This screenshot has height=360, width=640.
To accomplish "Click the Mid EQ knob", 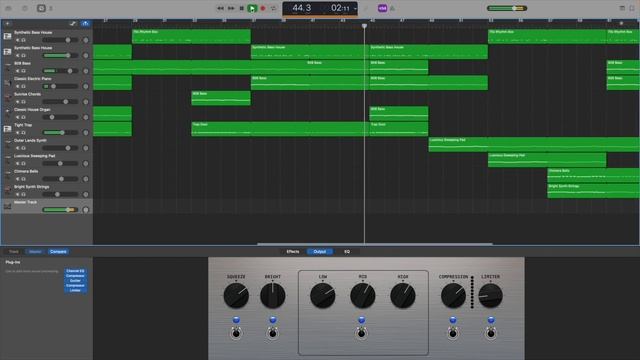I will coord(362,296).
